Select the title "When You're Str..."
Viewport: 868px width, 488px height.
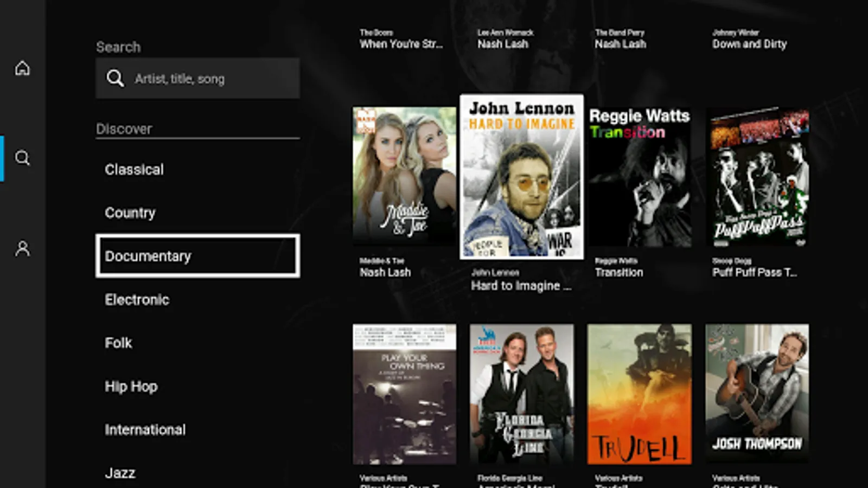tap(401, 44)
